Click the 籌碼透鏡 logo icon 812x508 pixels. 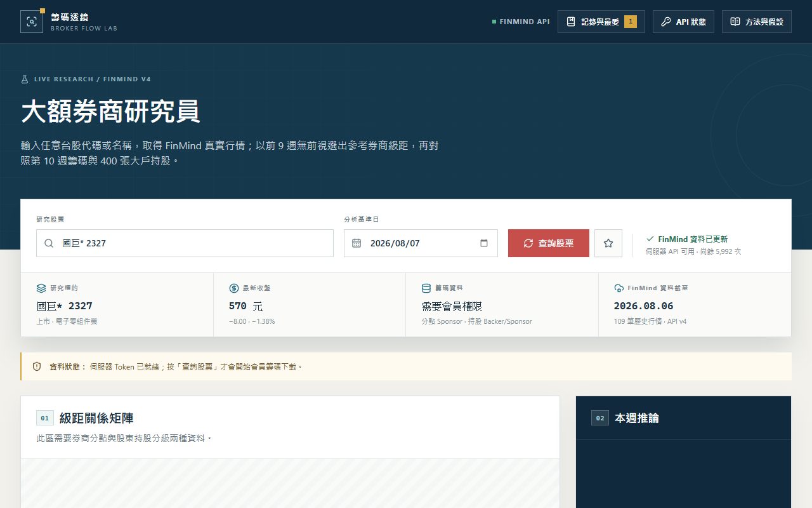pos(32,22)
